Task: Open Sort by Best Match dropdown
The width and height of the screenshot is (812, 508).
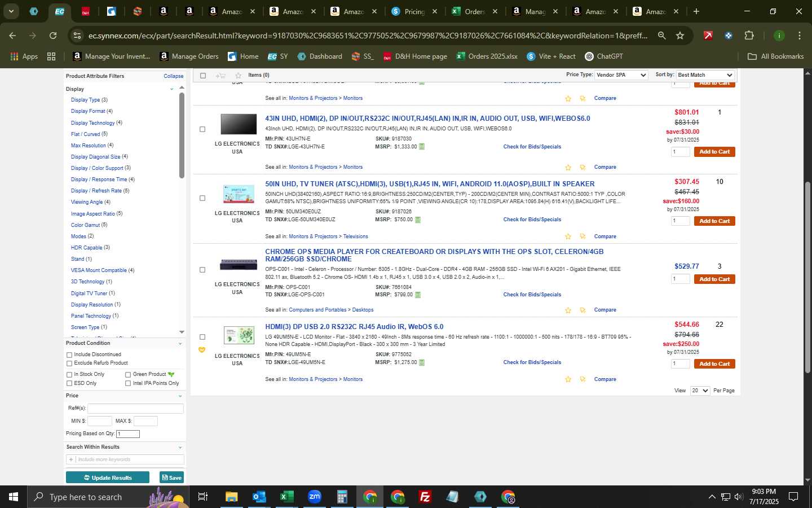Action: pos(705,75)
